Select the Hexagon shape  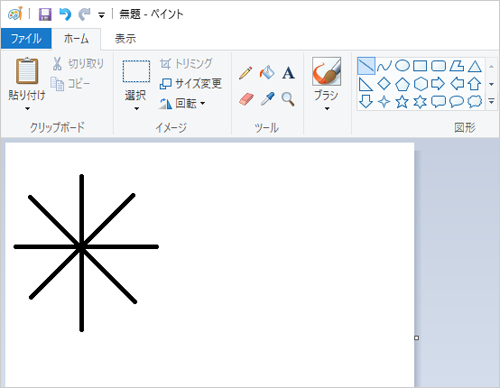420,84
